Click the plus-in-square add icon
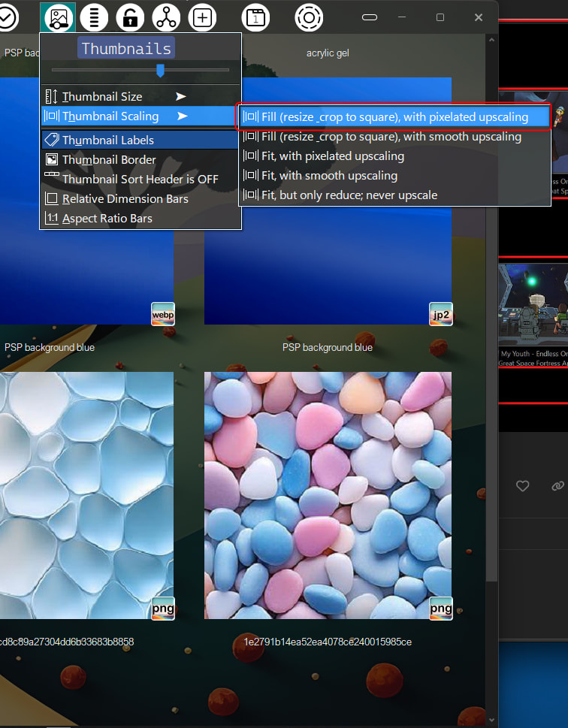Viewport: 568px width, 728px height. [x=202, y=17]
